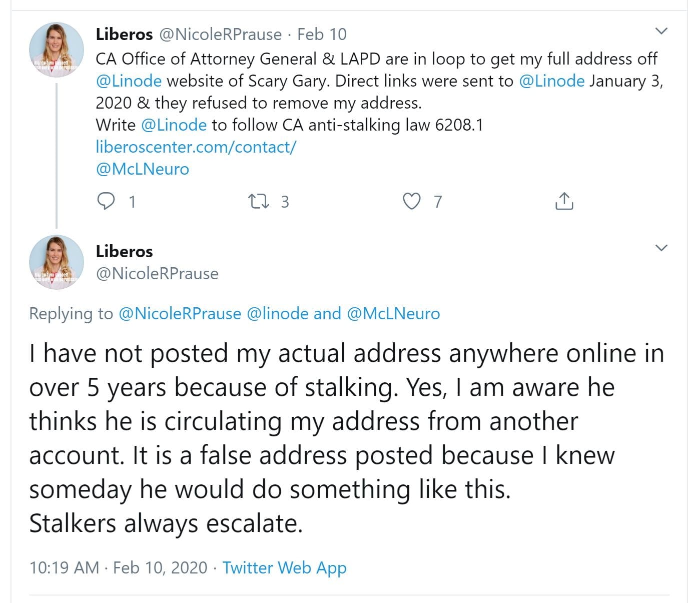Open the second tweet's profile avatar
Viewport: 700px width, 603px height.
(57, 263)
